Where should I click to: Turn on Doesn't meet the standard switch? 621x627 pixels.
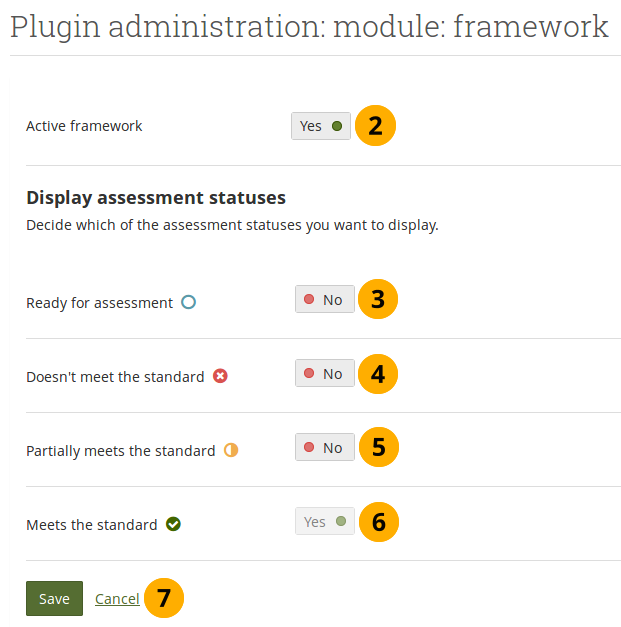[324, 373]
